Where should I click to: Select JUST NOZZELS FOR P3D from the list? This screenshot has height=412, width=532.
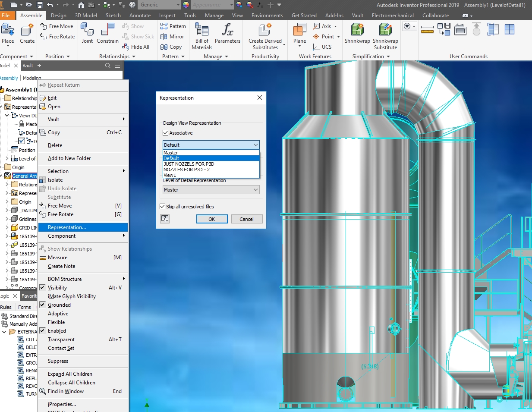(189, 164)
